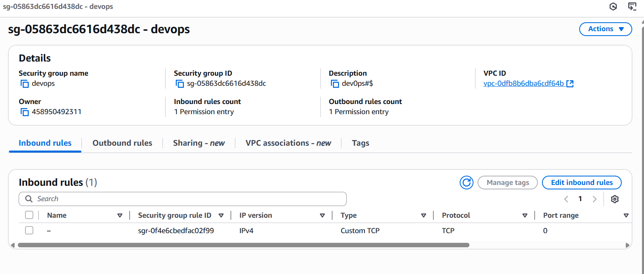Switch to the Inbound rules tab
Viewport: 644px width, 274px height.
[45, 143]
